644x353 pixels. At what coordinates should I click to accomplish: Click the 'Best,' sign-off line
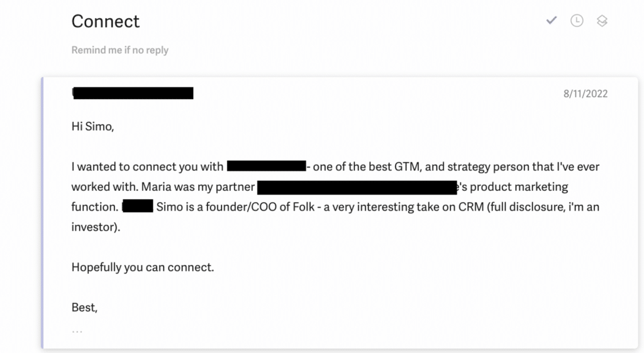point(85,308)
